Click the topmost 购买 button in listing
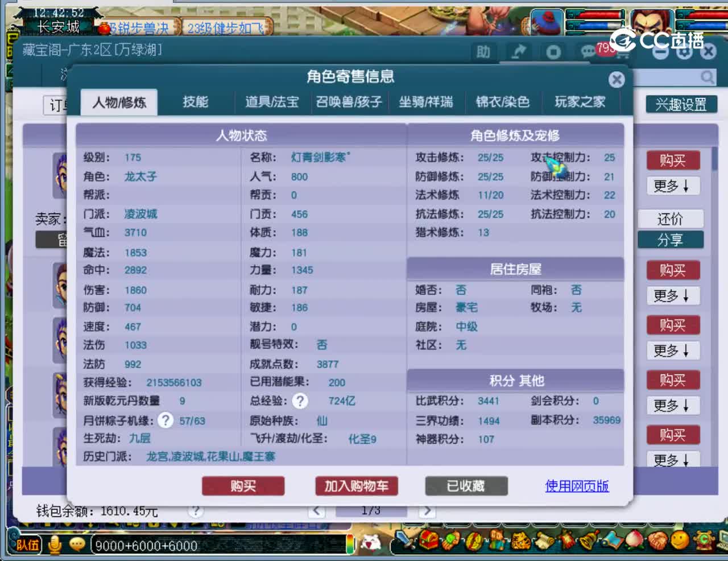728x561 pixels. (673, 160)
